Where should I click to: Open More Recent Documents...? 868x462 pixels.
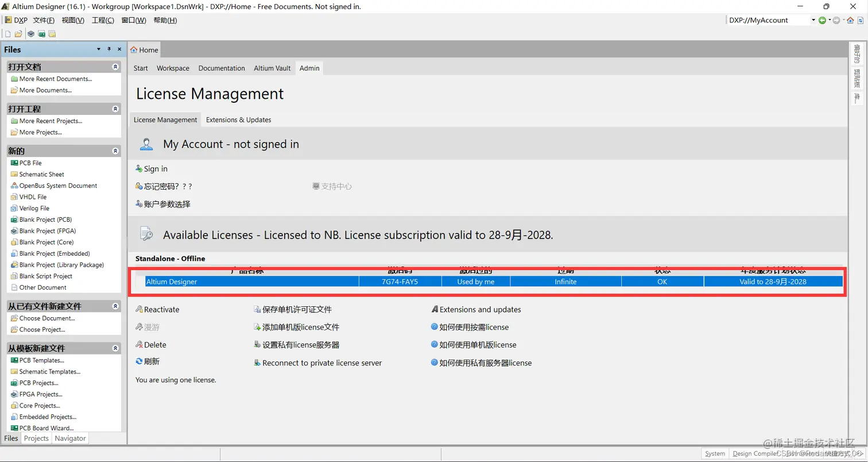tap(52, 79)
